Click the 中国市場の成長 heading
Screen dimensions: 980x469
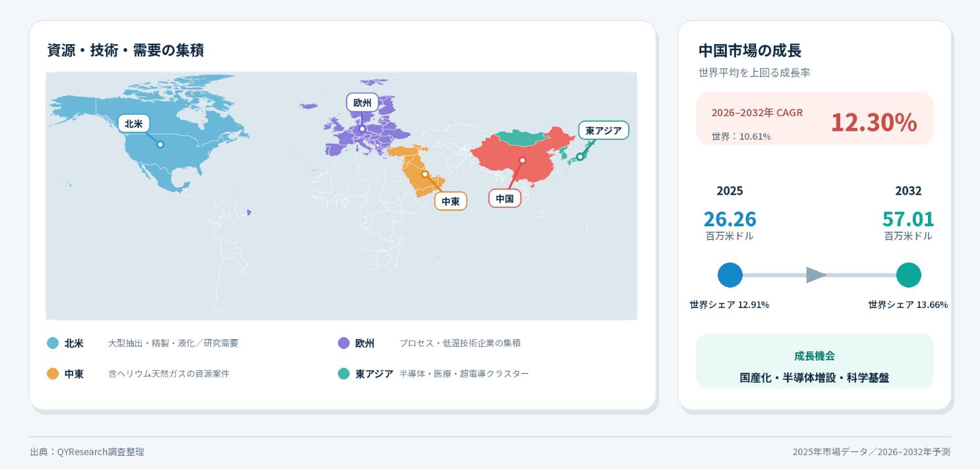(x=750, y=50)
